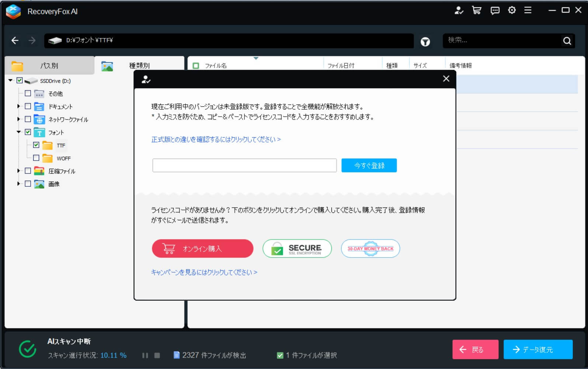
Task: Switch to the 種類別 tab
Action: pyautogui.click(x=139, y=66)
